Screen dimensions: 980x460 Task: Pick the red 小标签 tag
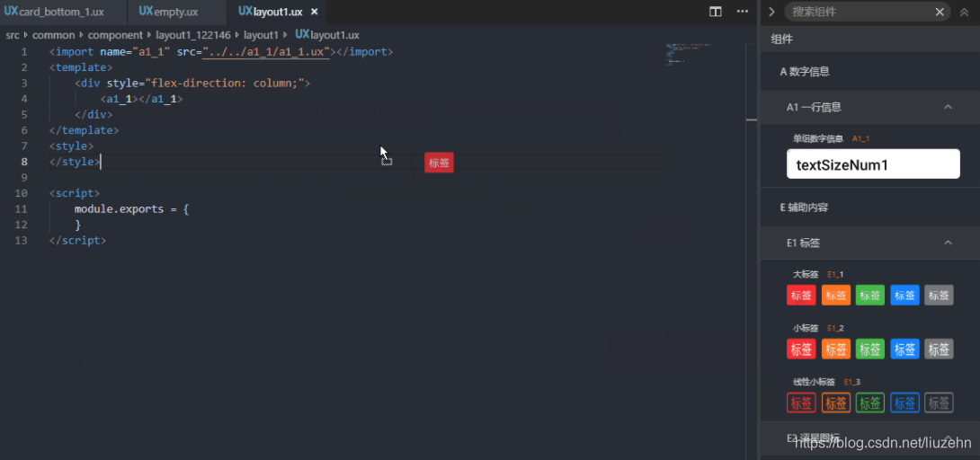click(x=801, y=349)
